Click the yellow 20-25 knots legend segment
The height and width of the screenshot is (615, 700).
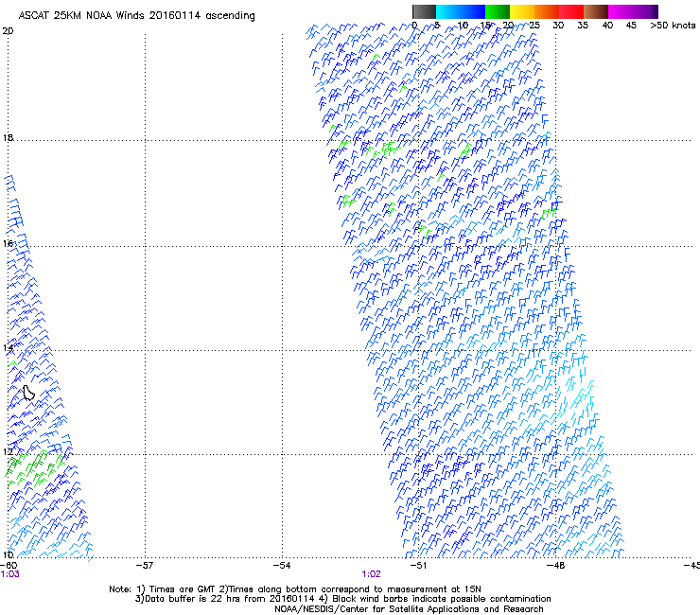click(522, 11)
